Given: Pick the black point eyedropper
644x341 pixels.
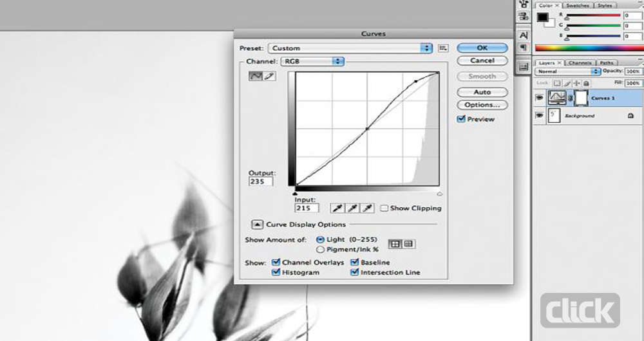Looking at the screenshot, I should tap(337, 208).
